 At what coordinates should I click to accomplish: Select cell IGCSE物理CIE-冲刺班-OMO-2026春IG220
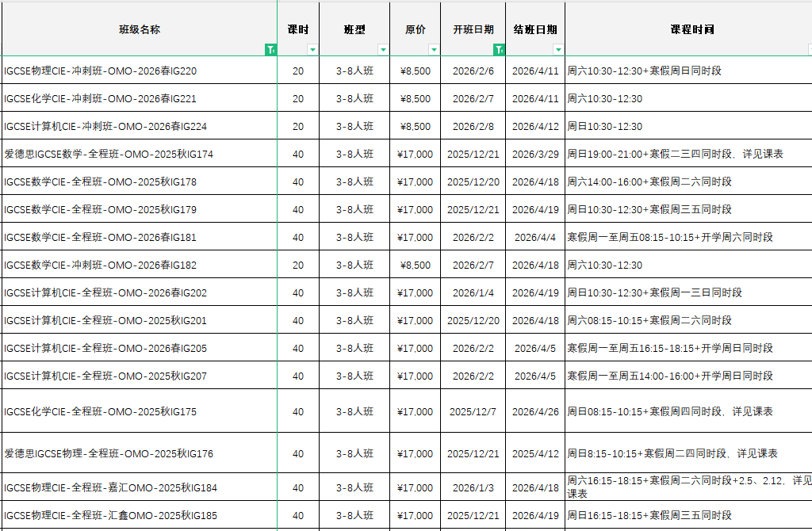(x=101, y=71)
